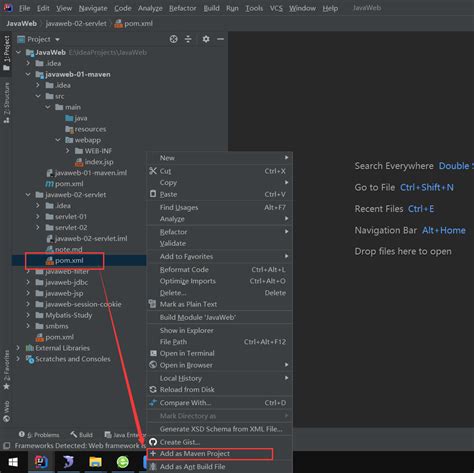Click the locate/select opened file target icon
Screen dimensions: 474x473
[173, 39]
